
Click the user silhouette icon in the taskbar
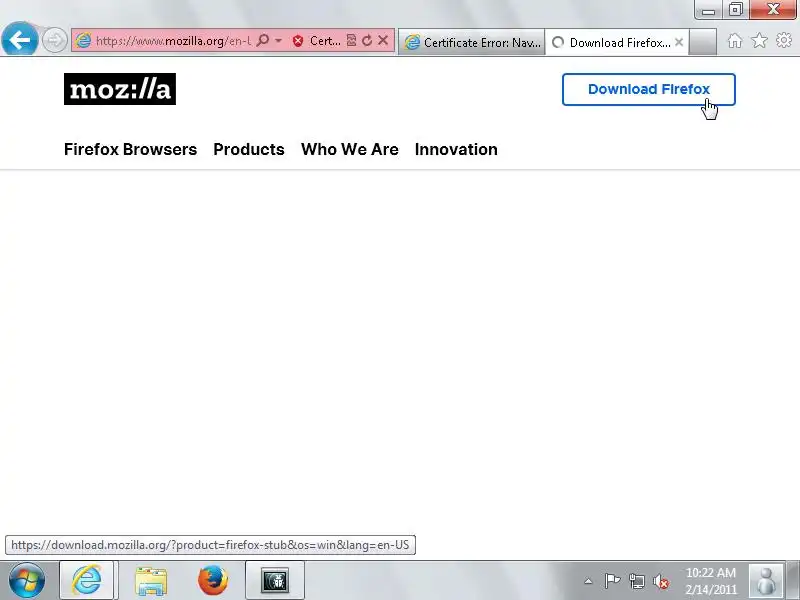(x=766, y=581)
